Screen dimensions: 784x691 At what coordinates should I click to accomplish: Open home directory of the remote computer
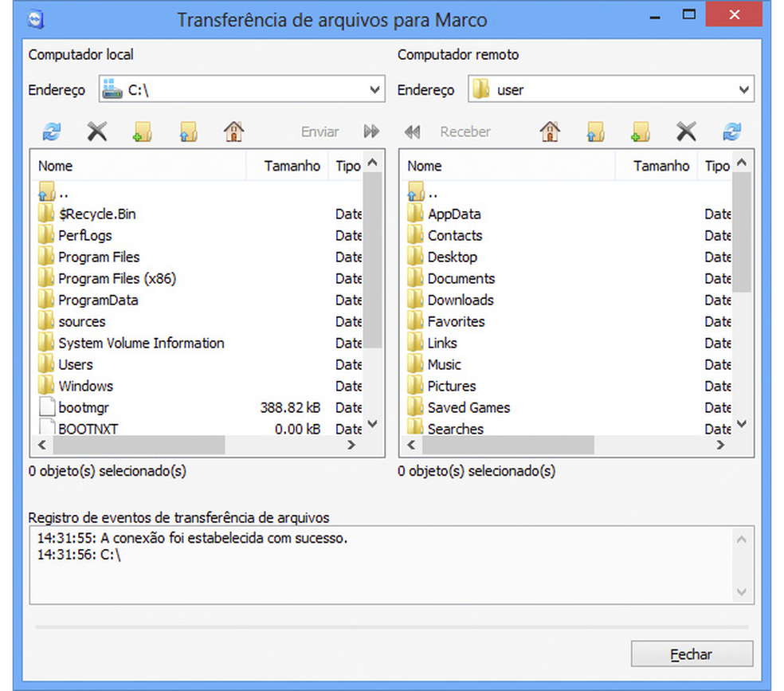550,132
